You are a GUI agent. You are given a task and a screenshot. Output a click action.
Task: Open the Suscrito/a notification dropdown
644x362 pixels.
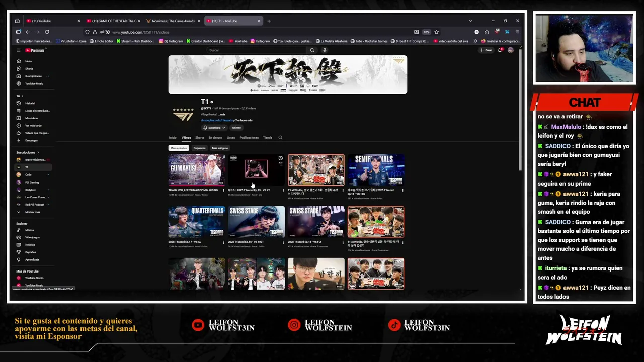pos(214,128)
